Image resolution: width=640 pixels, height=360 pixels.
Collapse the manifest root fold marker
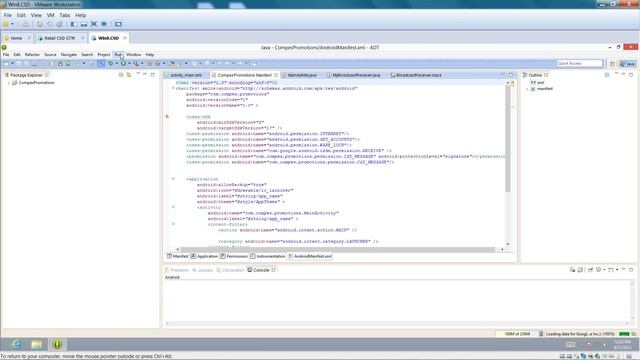(173, 88)
